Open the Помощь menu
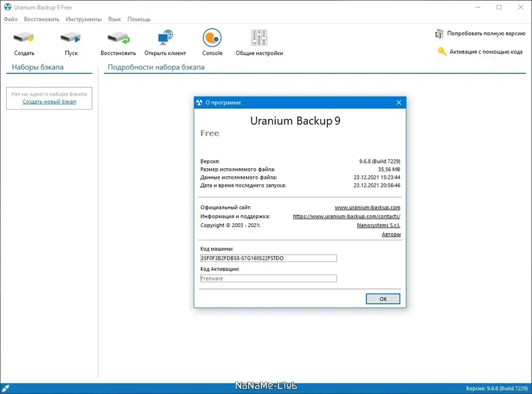This screenshot has width=532, height=394. pyautogui.click(x=139, y=19)
